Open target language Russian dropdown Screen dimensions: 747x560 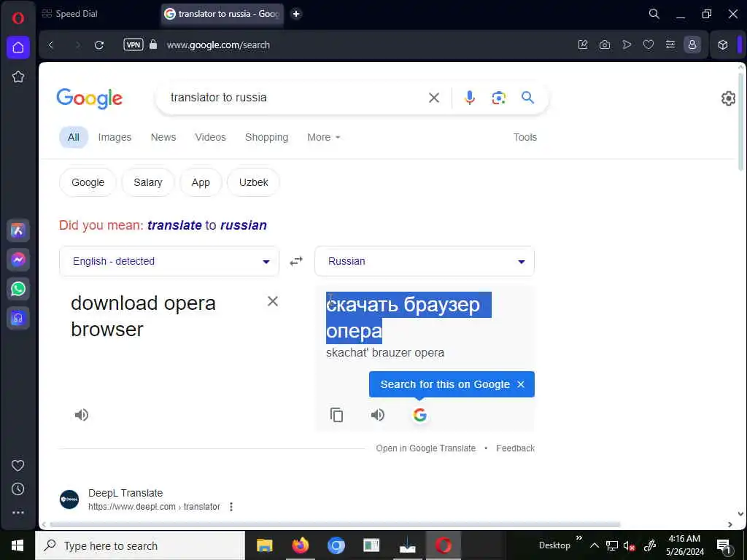425,261
